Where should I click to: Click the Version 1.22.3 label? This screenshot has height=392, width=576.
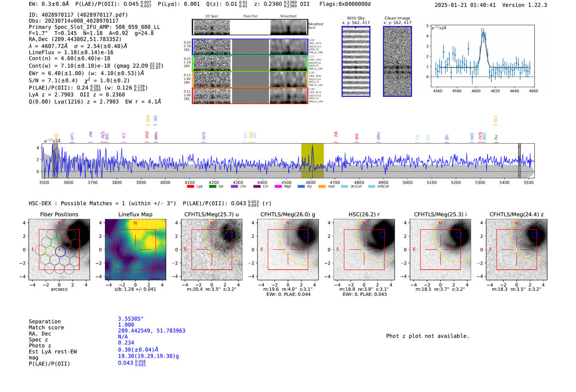525,5
